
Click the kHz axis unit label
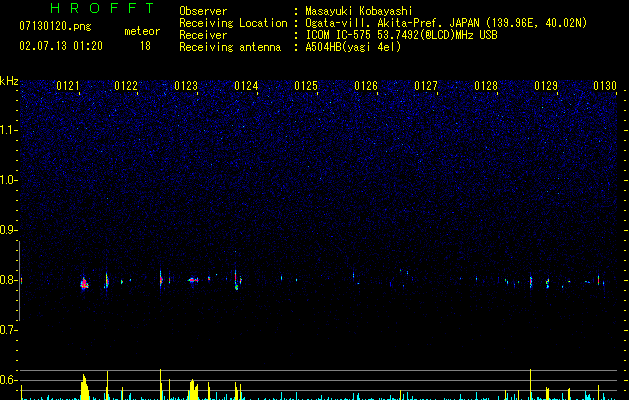tap(9, 81)
